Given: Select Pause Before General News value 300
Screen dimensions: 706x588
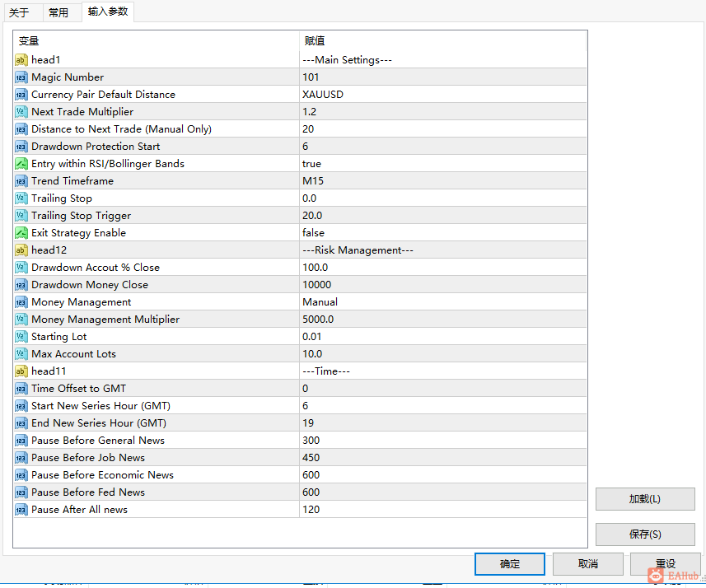Looking at the screenshot, I should (x=443, y=441).
